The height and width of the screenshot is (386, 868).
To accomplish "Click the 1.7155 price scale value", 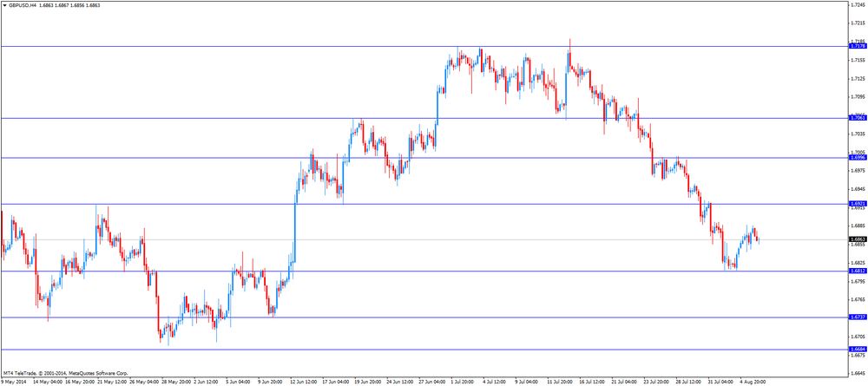I will point(858,60).
